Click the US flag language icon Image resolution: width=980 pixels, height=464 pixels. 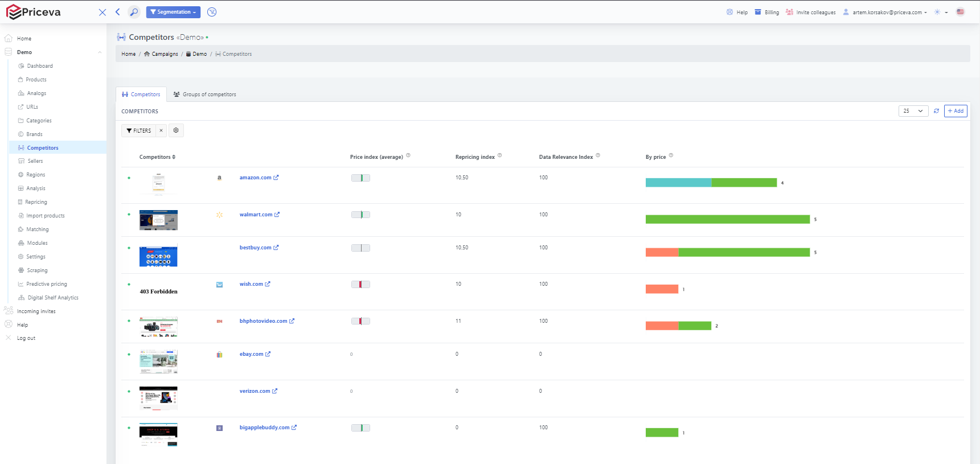click(x=961, y=12)
